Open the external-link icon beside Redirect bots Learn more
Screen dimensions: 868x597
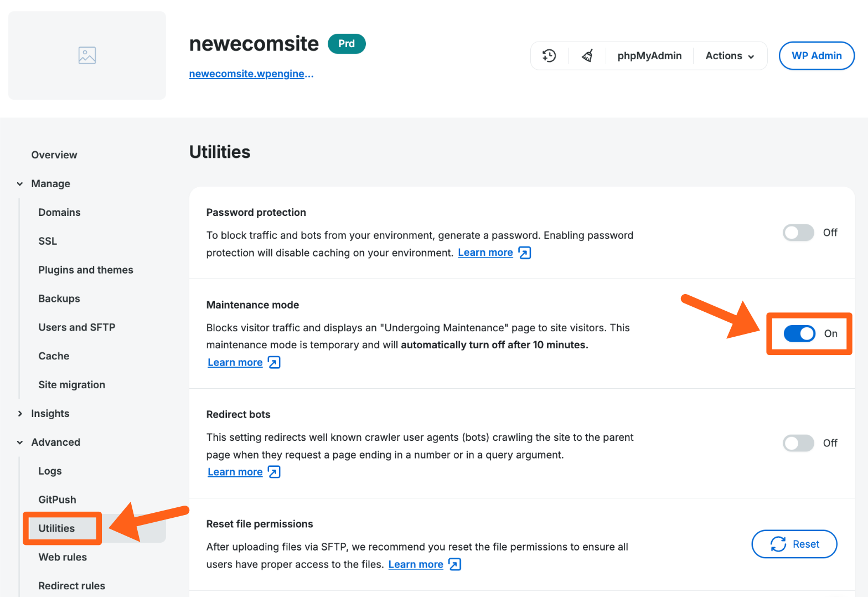pyautogui.click(x=273, y=472)
